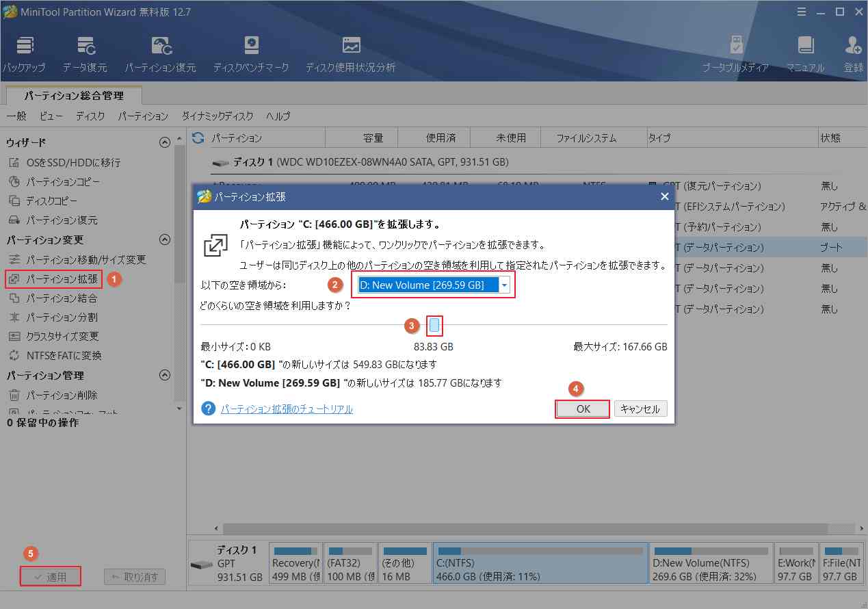The image size is (868, 609).
Task: Launch データ復元 from the toolbar
Action: click(85, 54)
